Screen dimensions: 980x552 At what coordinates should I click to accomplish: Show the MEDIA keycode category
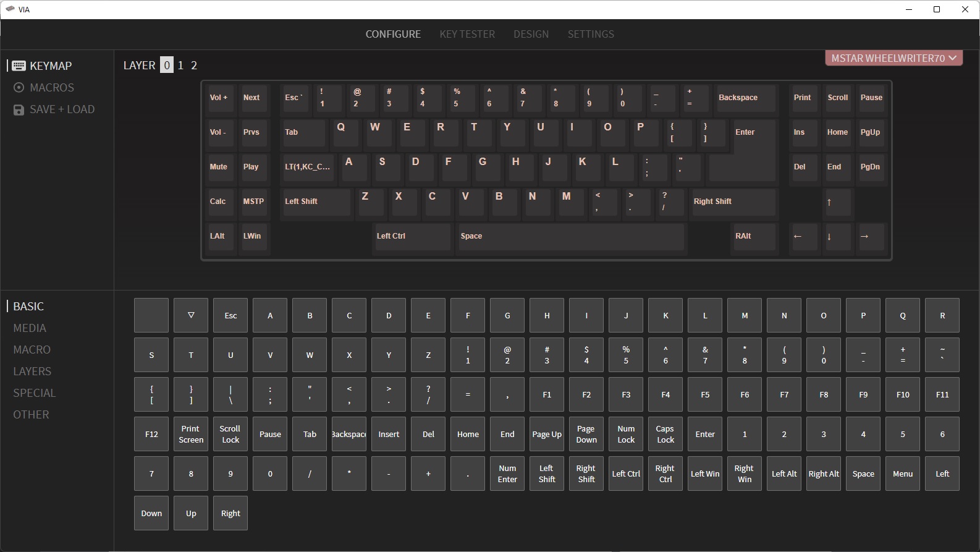tap(30, 328)
